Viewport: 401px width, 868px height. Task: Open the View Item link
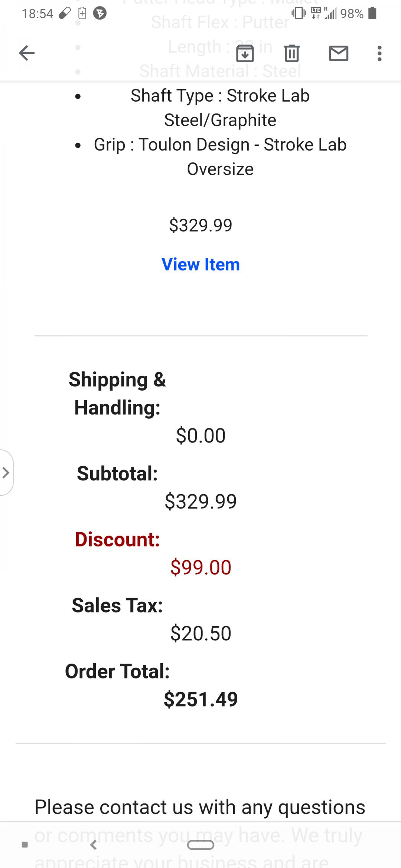pos(200,264)
